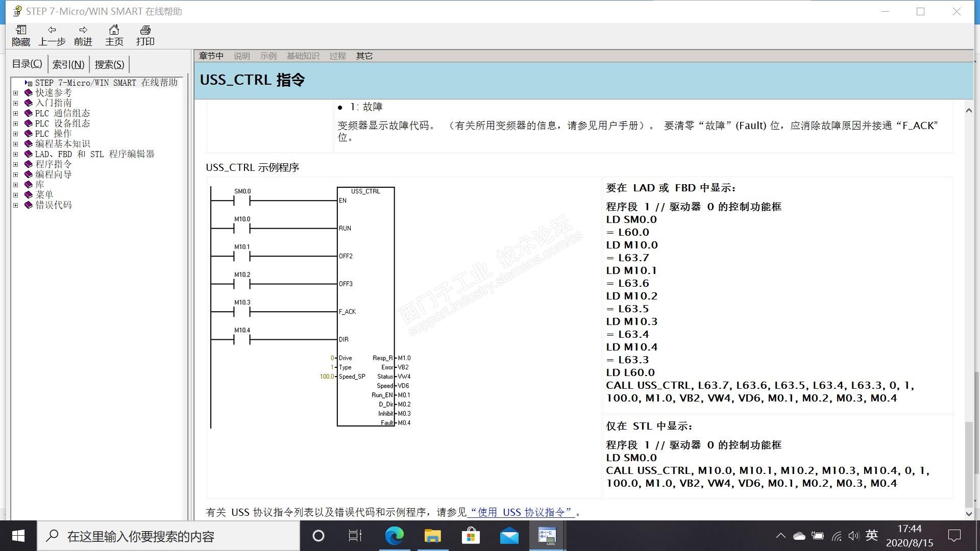Click the Windows taskbar search box
Image resolution: width=980 pixels, height=551 pixels.
tap(168, 536)
